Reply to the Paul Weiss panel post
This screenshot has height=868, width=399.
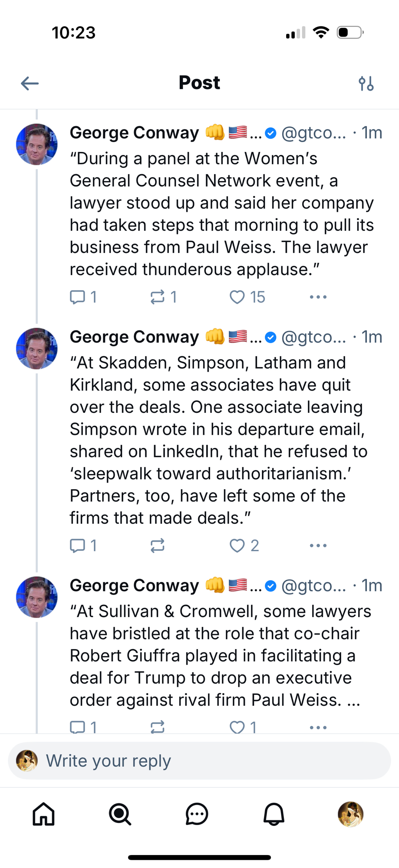[x=78, y=297]
